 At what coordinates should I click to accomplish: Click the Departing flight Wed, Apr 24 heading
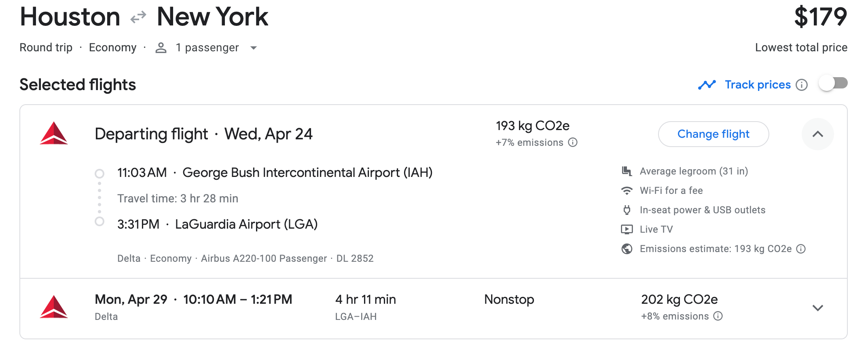(203, 134)
